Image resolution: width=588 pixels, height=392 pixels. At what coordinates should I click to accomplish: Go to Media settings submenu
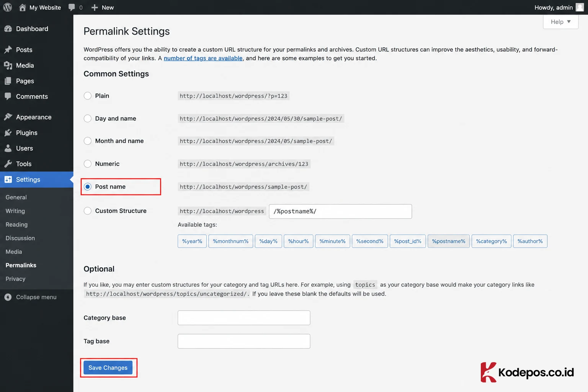point(14,252)
